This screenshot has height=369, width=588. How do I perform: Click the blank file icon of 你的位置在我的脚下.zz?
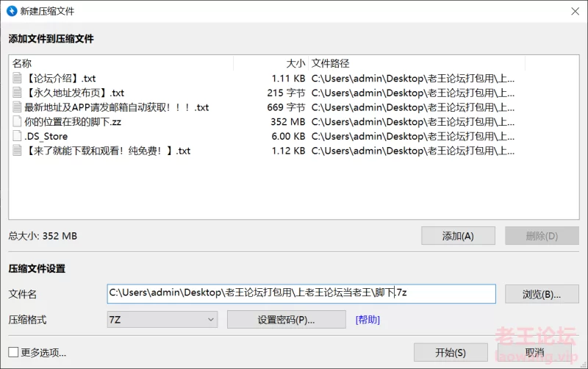click(17, 121)
